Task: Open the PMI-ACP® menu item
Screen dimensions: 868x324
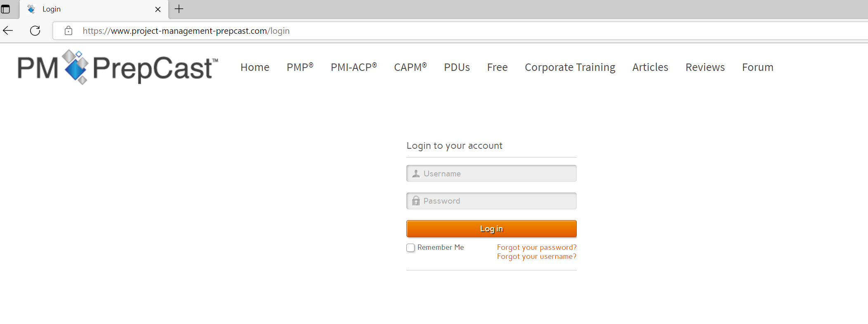Action: [354, 67]
